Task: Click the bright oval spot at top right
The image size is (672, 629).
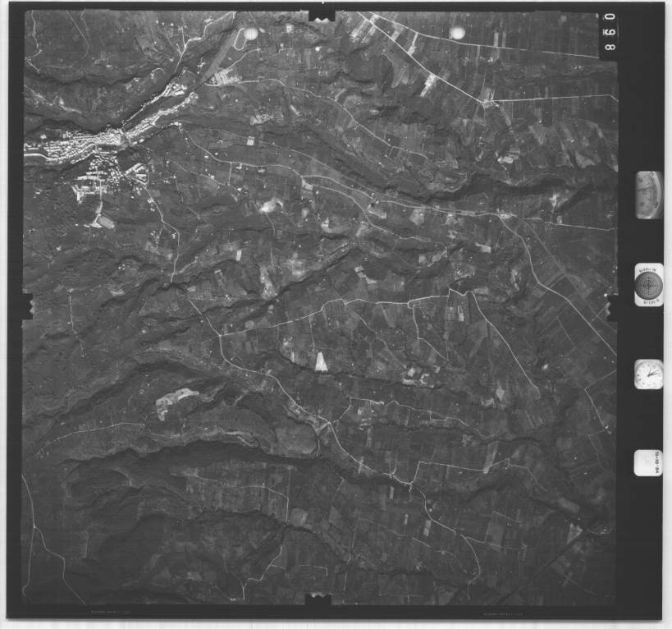Action: [x=457, y=33]
